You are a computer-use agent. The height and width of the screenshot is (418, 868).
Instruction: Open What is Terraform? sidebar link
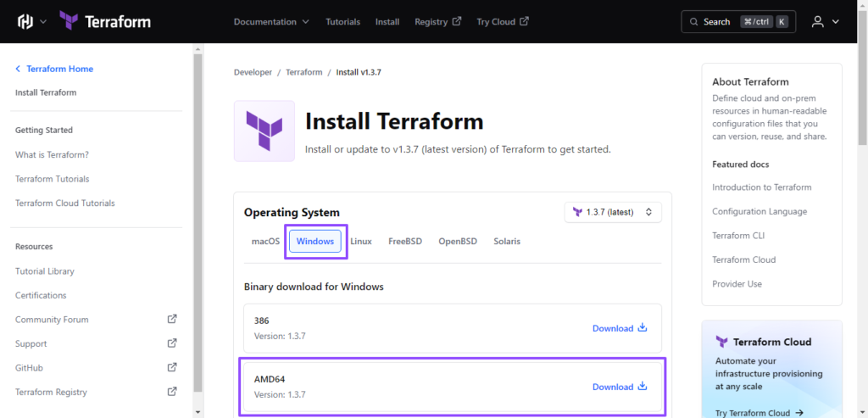tap(52, 154)
